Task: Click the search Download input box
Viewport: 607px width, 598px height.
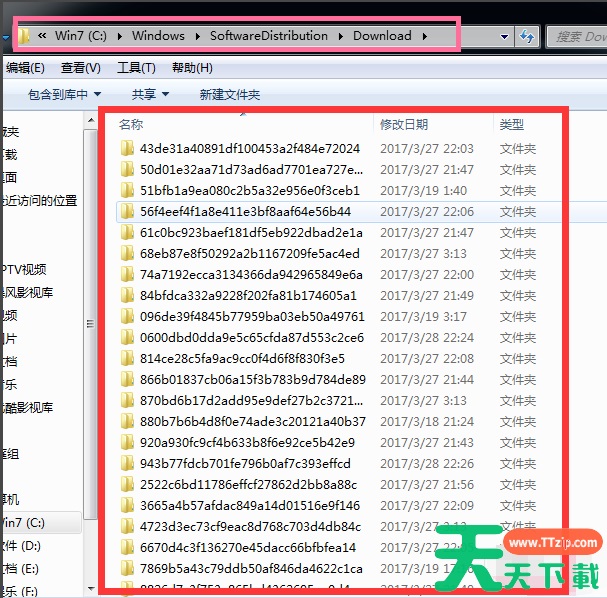Action: tap(578, 37)
